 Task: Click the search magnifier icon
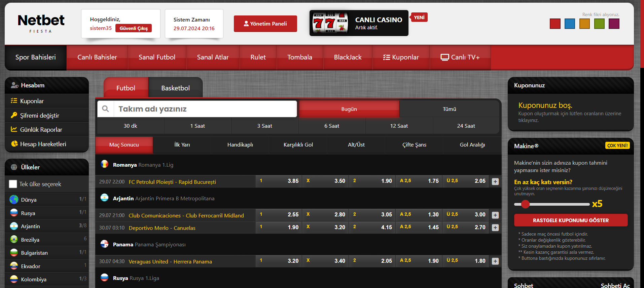[x=106, y=109]
